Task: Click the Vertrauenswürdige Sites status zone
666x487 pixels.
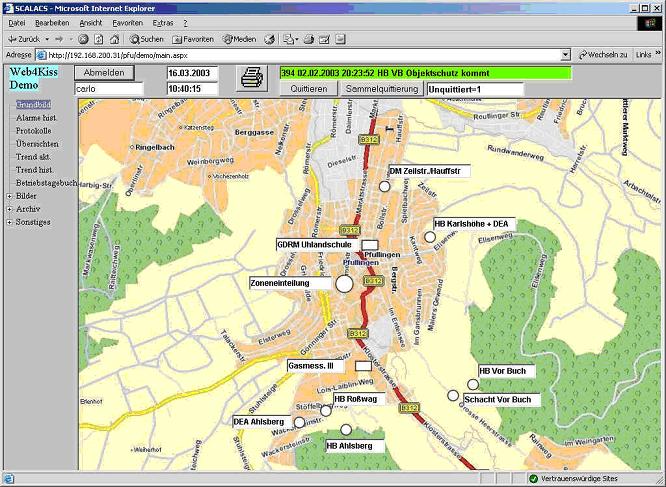Action: click(573, 479)
